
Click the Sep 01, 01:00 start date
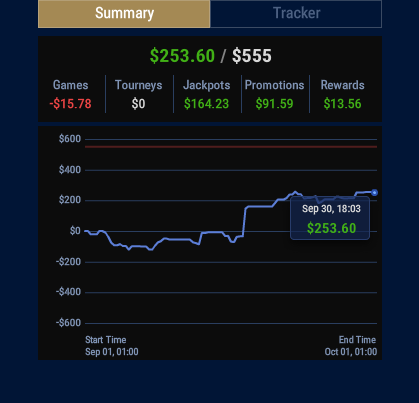[x=112, y=352]
